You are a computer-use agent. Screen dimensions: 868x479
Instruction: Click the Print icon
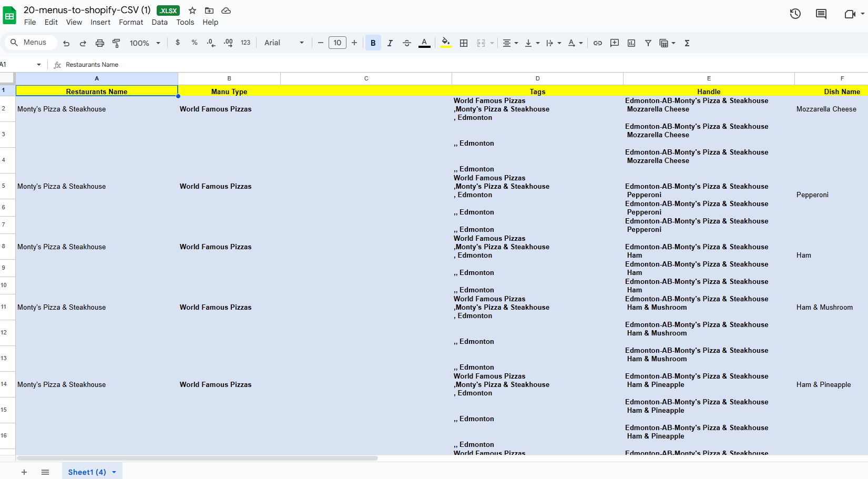click(99, 43)
